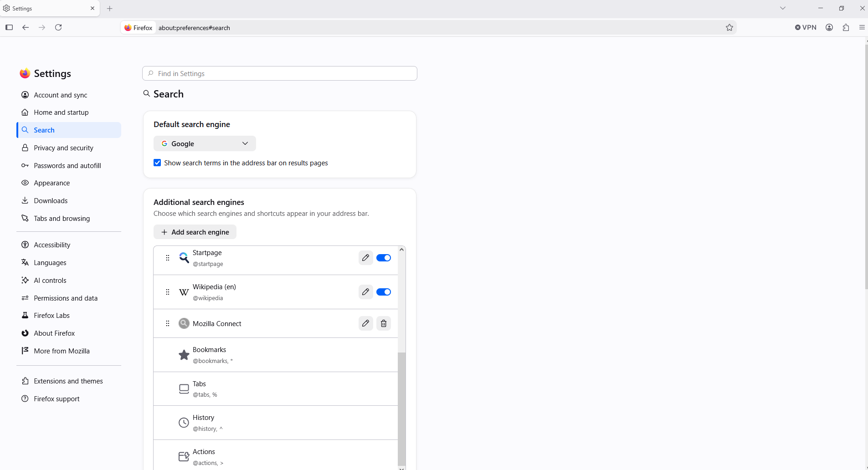List all tabs with the chevron button
This screenshot has width=868, height=470.
(x=783, y=8)
